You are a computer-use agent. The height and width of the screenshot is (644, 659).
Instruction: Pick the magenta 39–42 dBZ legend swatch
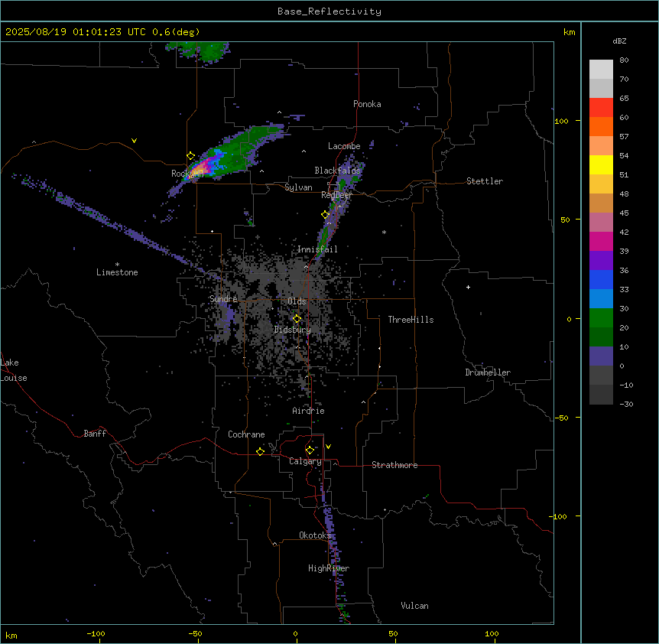point(601,242)
